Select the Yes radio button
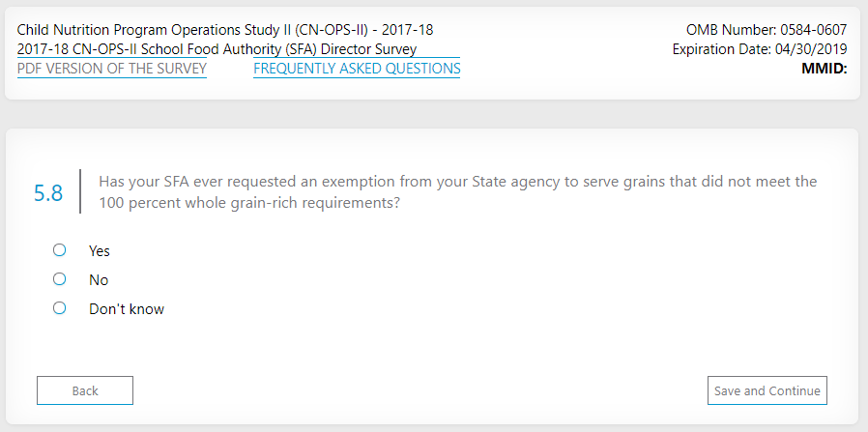 (59, 250)
